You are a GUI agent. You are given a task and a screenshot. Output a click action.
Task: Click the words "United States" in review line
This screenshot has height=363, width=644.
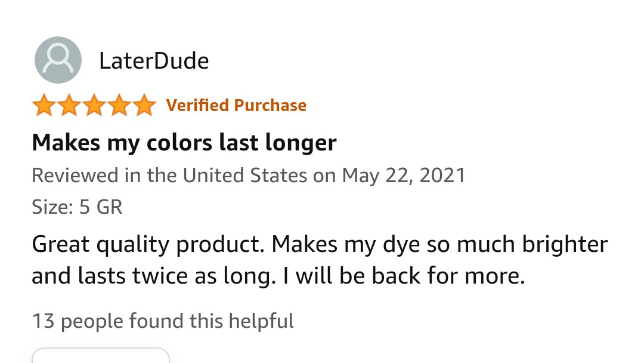(244, 176)
